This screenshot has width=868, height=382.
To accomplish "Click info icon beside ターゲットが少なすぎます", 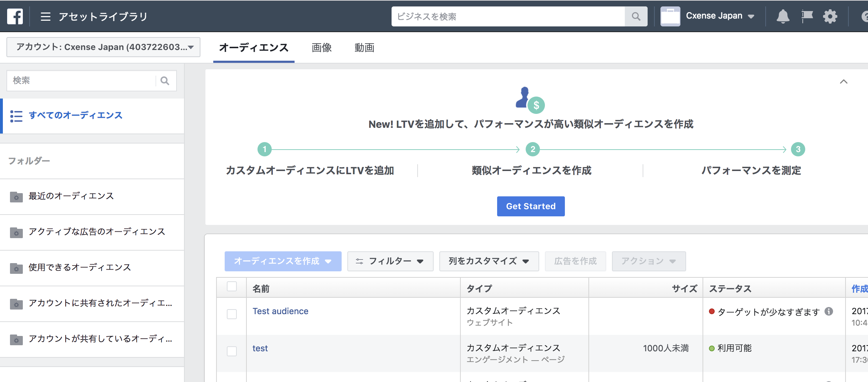I will click(x=829, y=311).
